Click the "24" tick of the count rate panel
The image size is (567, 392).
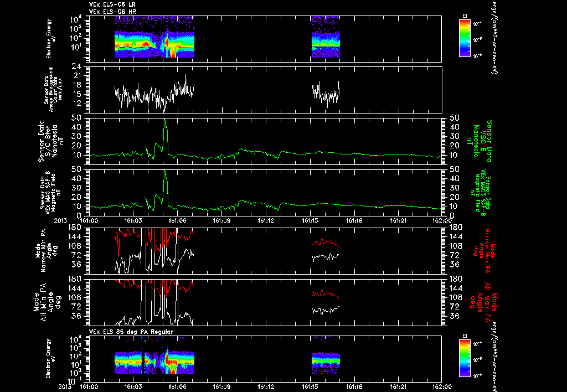click(76, 66)
